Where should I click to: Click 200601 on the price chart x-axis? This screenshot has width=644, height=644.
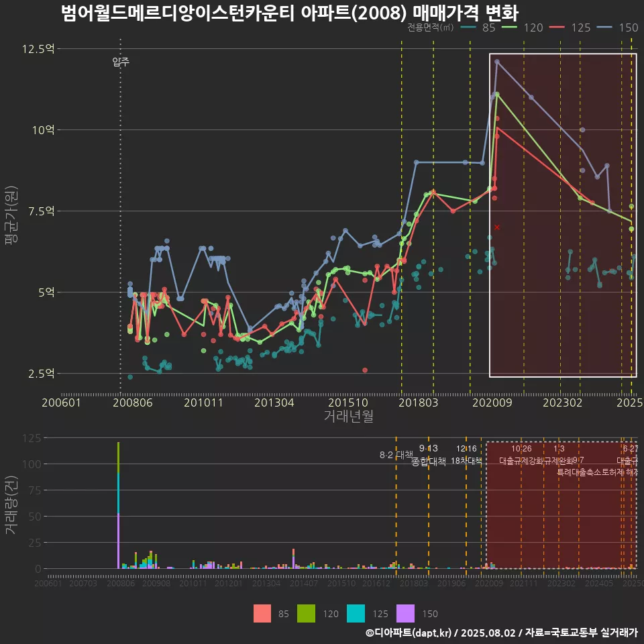click(61, 402)
